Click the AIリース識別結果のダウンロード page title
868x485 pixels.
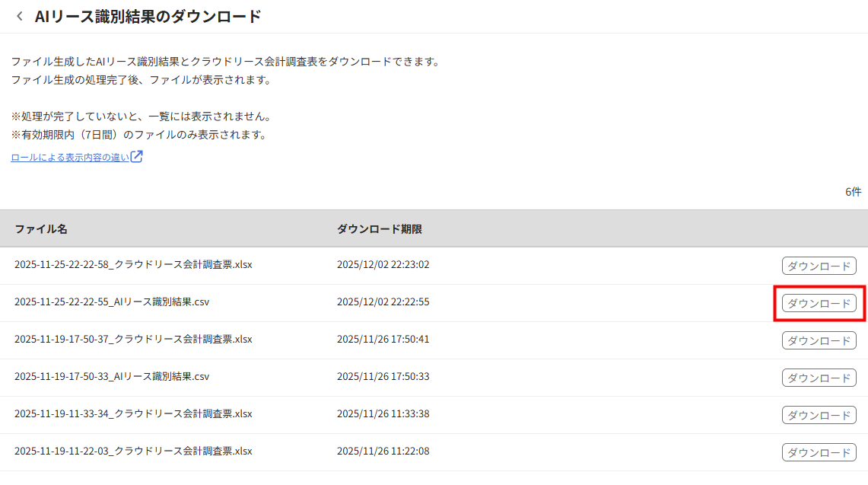(x=148, y=16)
